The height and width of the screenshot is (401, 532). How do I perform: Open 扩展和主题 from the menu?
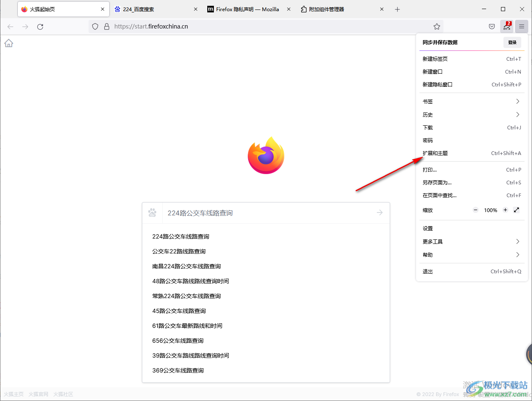tap(472, 153)
